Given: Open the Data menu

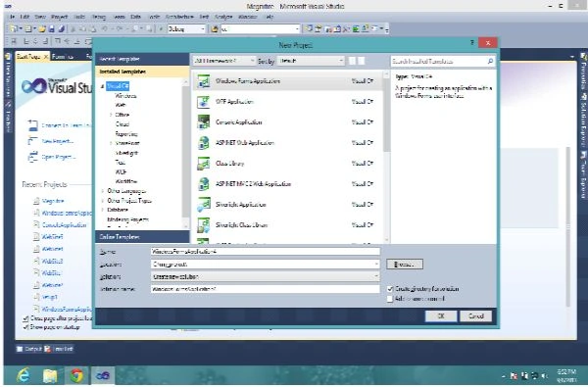Looking at the screenshot, I should 136,17.
